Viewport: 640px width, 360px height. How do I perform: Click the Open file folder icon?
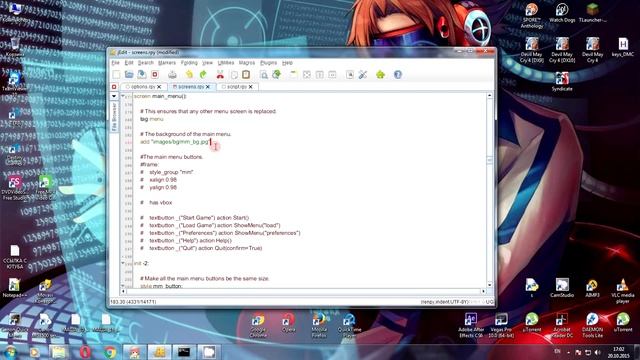tap(129, 75)
